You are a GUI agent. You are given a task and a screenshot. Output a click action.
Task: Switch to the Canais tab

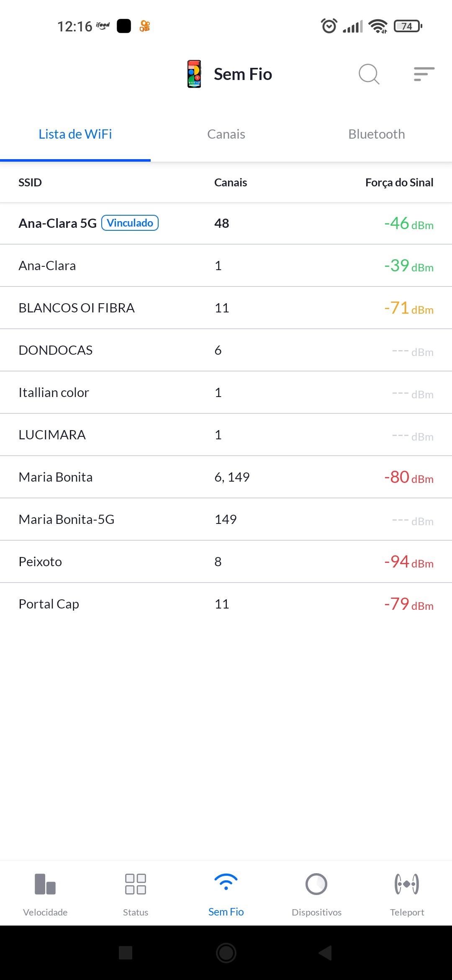[x=226, y=134]
